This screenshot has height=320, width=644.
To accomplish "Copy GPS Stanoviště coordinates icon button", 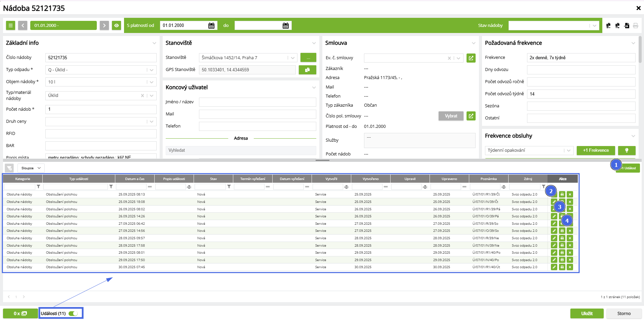I will [307, 70].
